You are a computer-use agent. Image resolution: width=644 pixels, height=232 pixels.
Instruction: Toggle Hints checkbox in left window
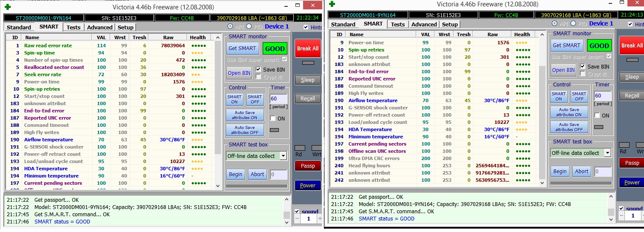click(x=306, y=27)
